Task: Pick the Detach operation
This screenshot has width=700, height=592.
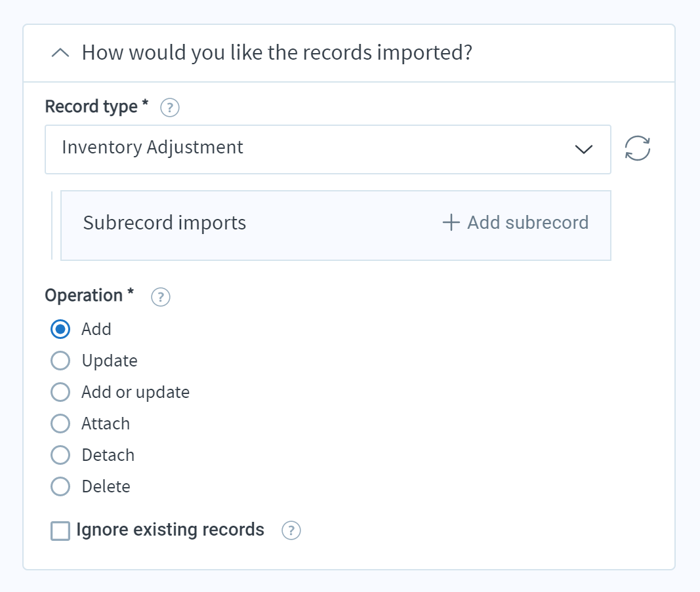Action: (x=60, y=455)
